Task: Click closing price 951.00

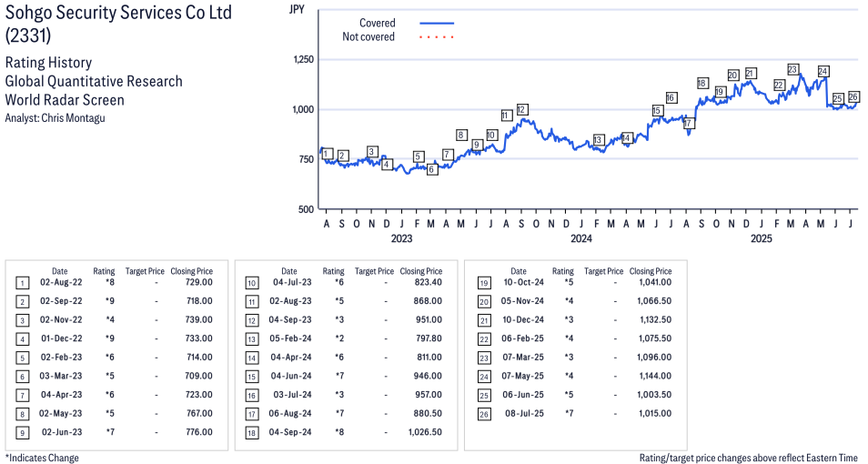Action: pyautogui.click(x=429, y=320)
